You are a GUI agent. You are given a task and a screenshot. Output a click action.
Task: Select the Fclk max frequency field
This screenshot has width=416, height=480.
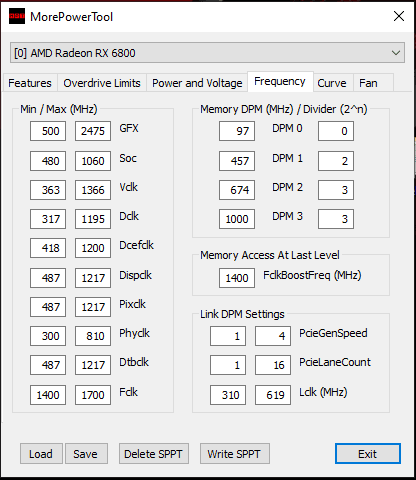[93, 395]
